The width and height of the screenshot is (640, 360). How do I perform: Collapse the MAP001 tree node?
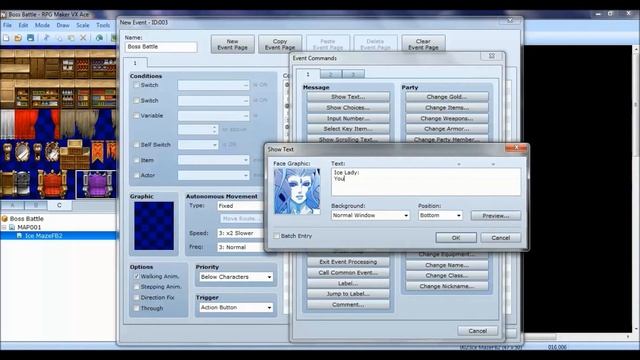(x=4, y=227)
